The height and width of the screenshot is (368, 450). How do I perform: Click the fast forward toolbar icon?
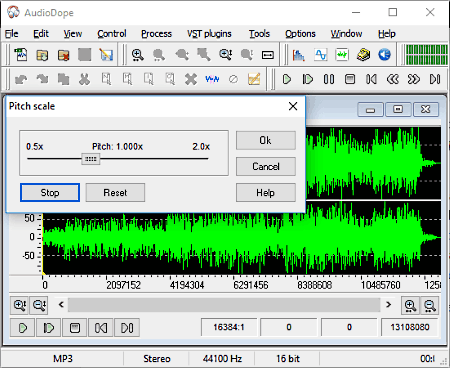413,79
